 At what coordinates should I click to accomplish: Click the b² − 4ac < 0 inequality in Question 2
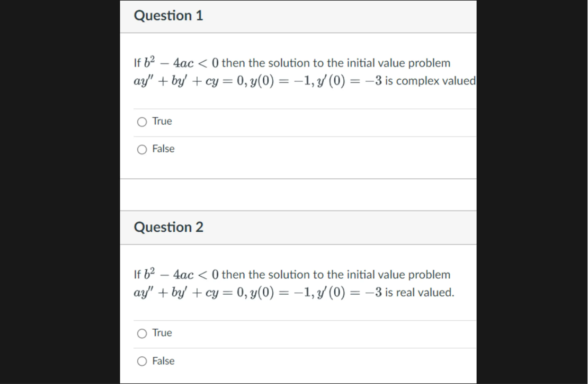point(181,274)
